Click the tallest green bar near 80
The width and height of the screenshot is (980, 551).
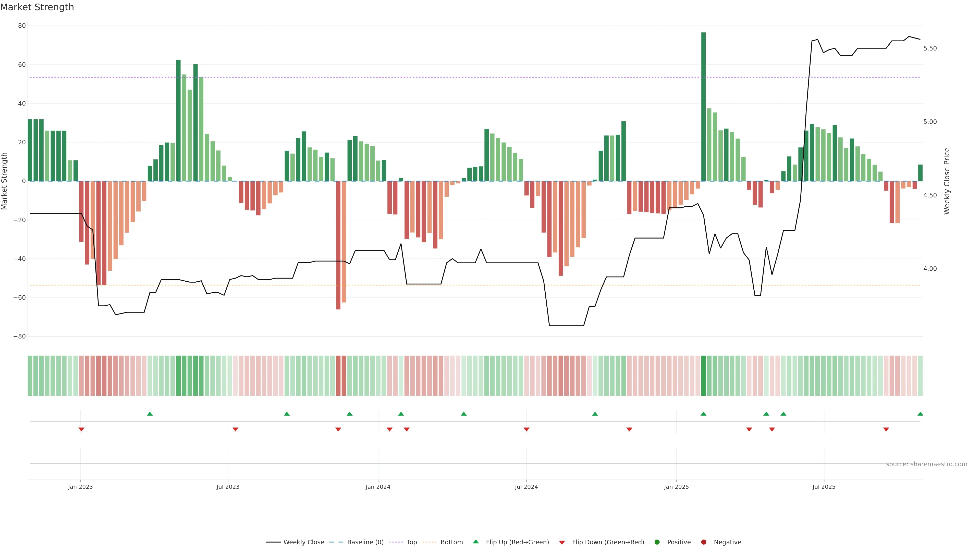click(x=703, y=106)
